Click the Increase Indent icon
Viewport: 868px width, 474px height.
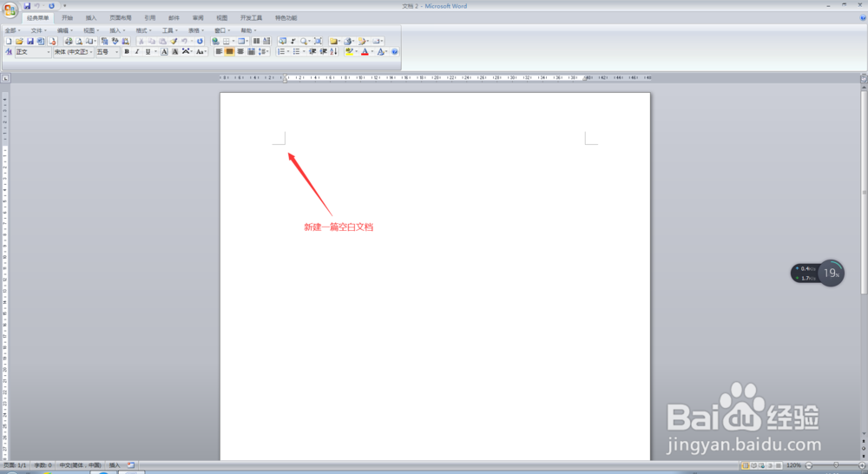(323, 51)
